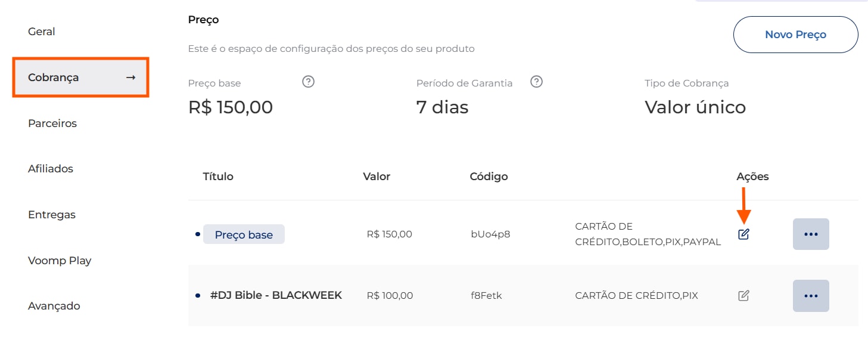Open the Geral settings section

pos(42,32)
